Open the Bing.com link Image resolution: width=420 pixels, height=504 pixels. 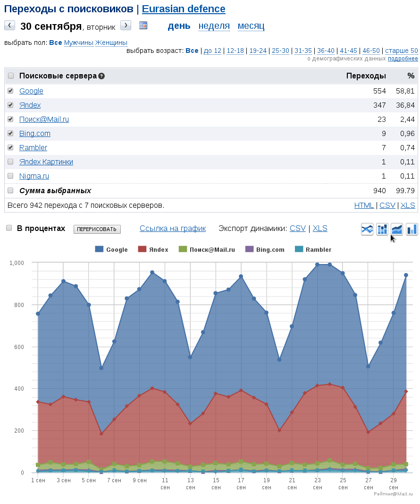tap(34, 133)
